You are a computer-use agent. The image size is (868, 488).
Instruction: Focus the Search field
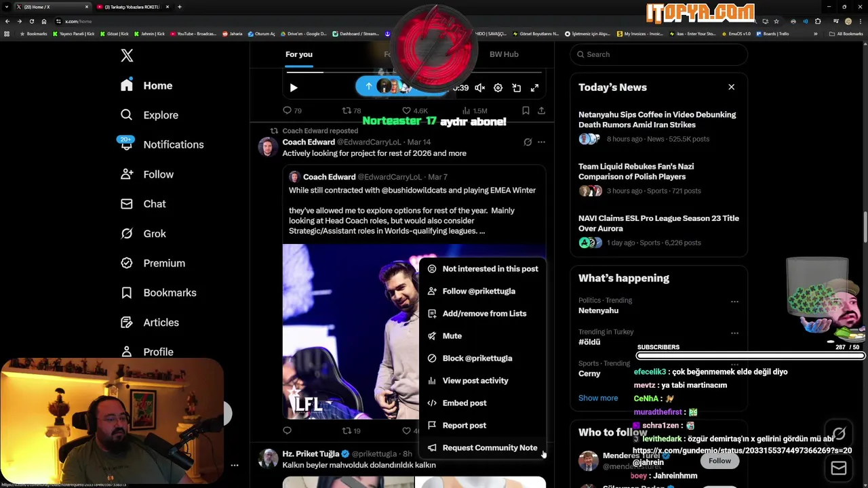658,54
